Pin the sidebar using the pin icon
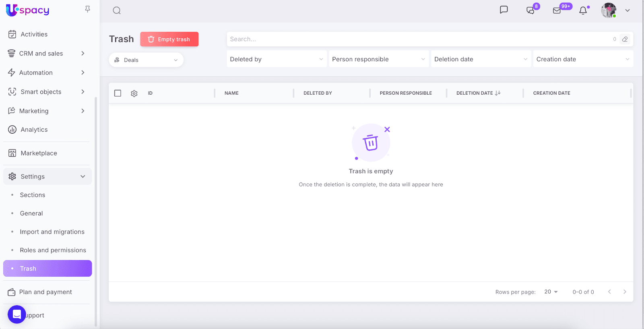Viewport: 644px width, 329px height. click(x=87, y=9)
